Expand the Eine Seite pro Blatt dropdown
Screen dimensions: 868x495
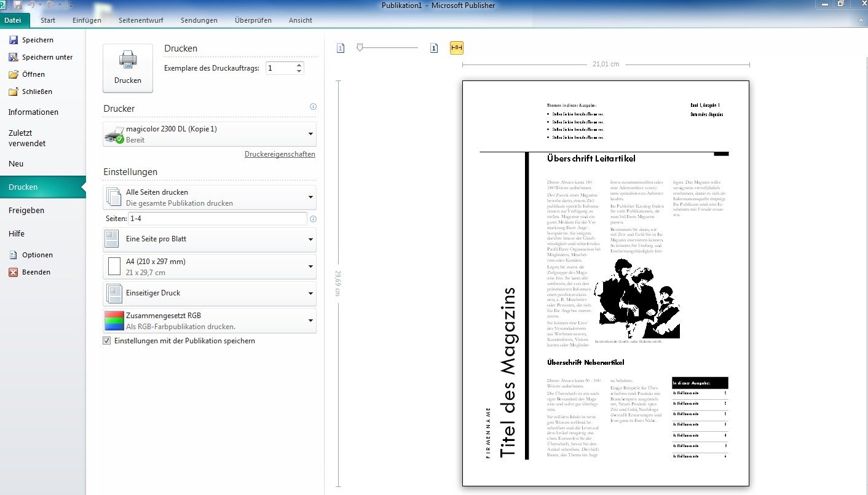[x=210, y=240]
